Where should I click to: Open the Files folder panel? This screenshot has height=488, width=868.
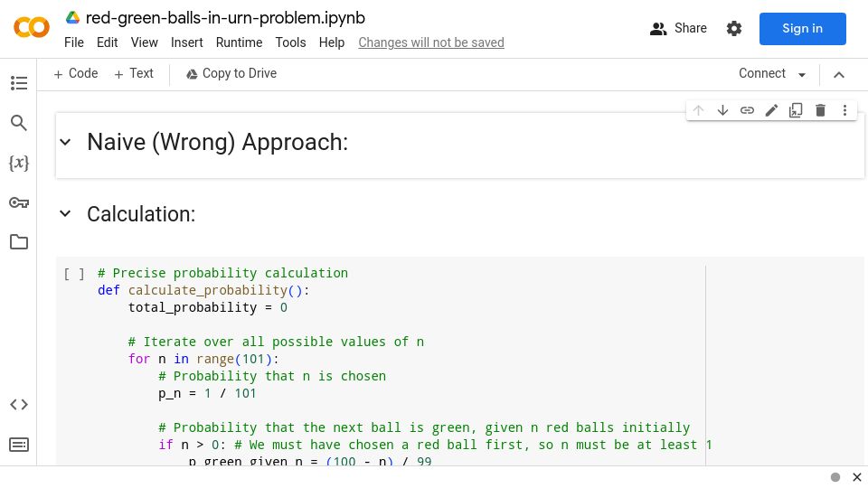[x=19, y=242]
